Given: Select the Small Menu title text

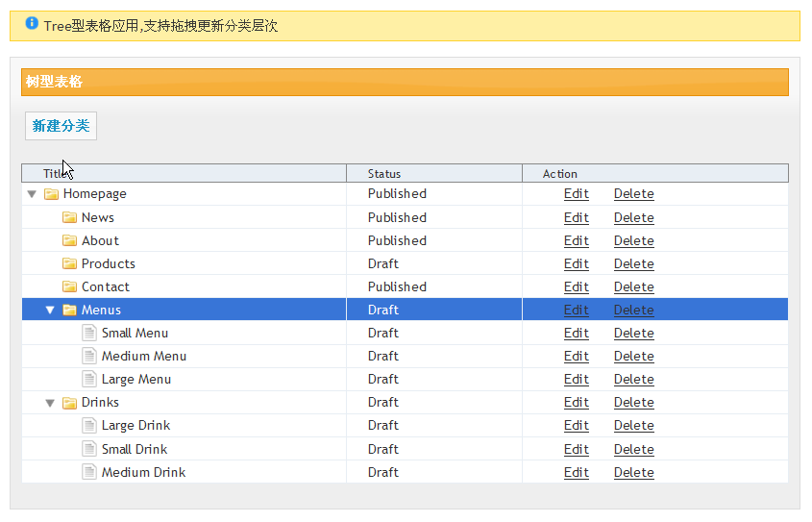Looking at the screenshot, I should point(135,333).
